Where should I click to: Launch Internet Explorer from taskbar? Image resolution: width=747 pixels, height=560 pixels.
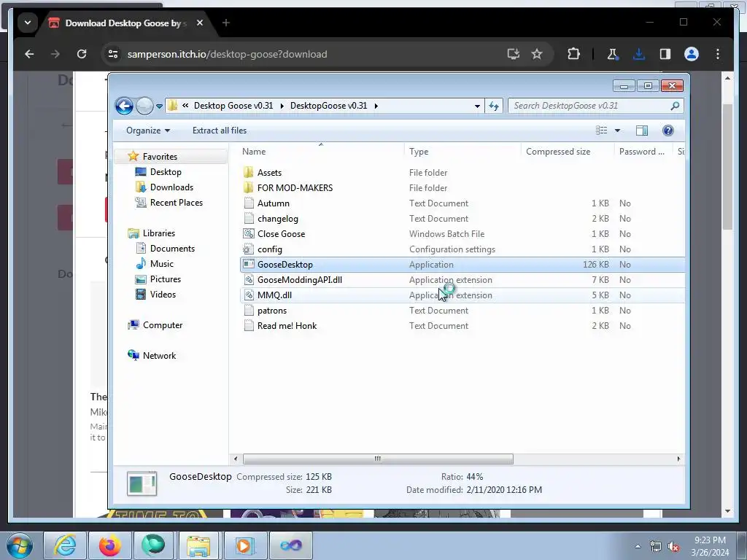tap(65, 545)
